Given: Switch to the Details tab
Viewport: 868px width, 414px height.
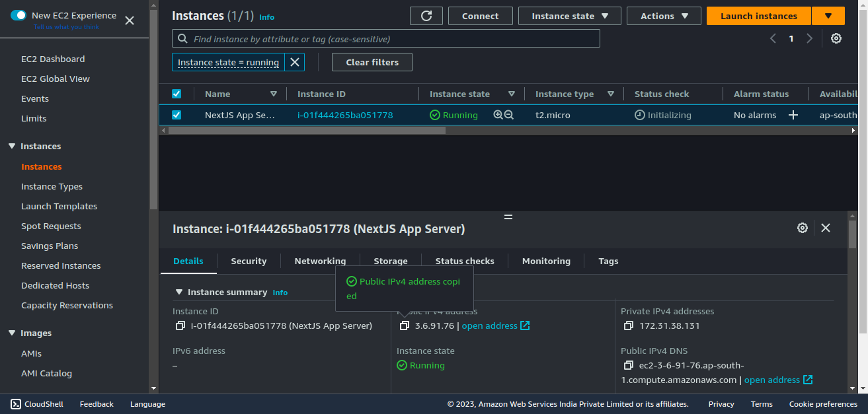Looking at the screenshot, I should [188, 261].
